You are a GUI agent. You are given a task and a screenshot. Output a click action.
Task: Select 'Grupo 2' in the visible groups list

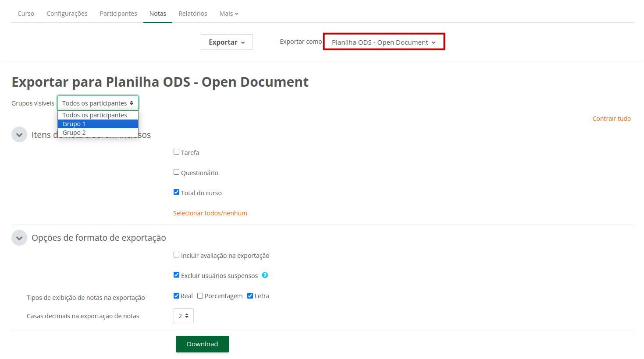tap(74, 132)
